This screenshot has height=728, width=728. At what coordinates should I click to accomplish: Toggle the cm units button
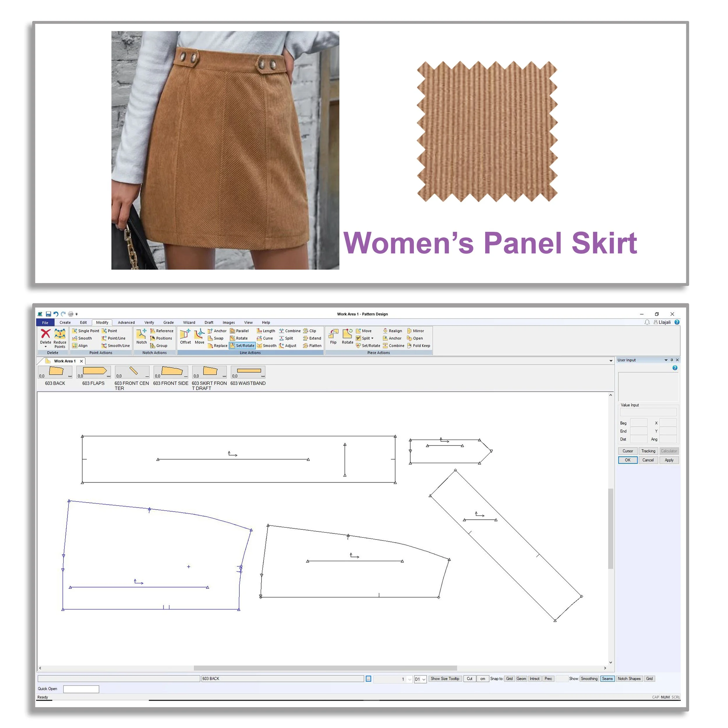point(483,678)
